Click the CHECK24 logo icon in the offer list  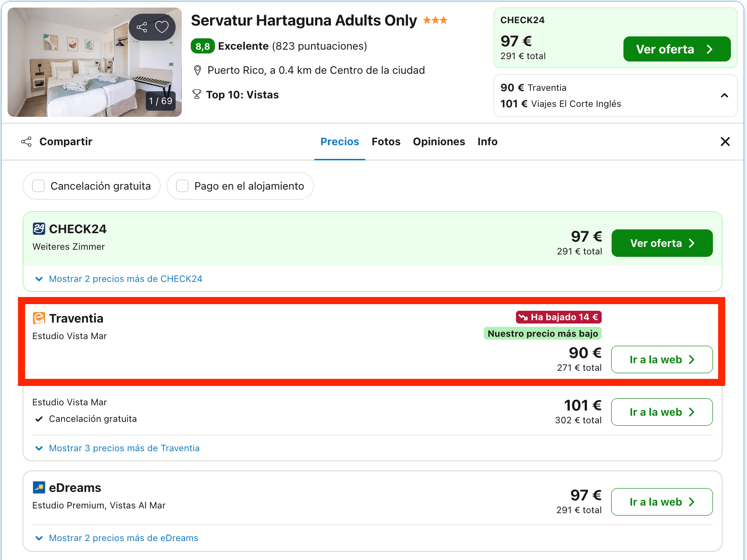pyautogui.click(x=39, y=229)
